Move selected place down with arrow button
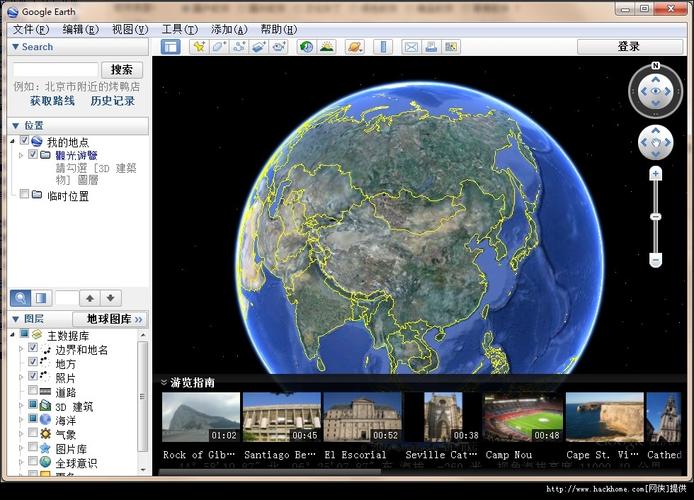 pos(111,298)
